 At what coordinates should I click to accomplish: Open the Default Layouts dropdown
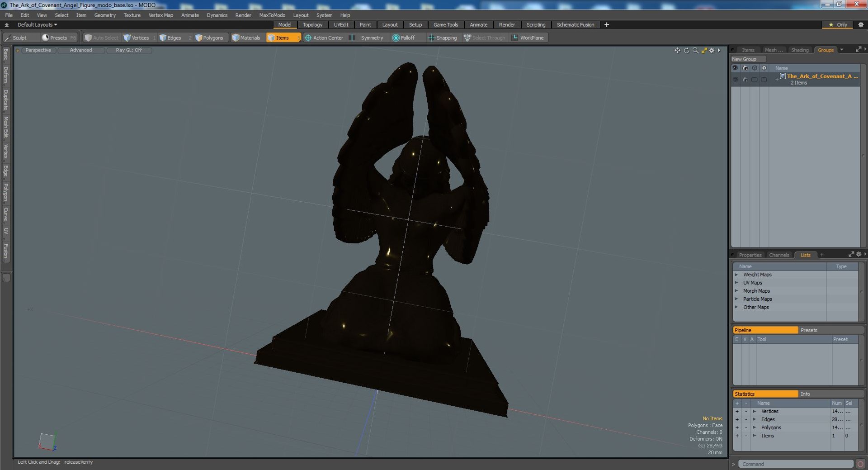[x=37, y=25]
